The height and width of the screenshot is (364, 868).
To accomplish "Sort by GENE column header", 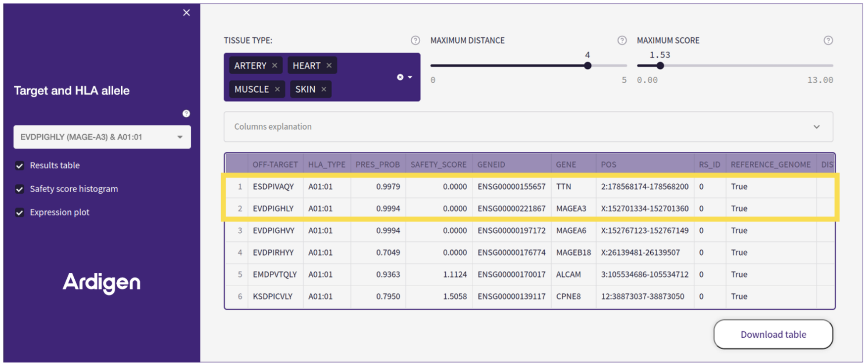I will (x=574, y=164).
